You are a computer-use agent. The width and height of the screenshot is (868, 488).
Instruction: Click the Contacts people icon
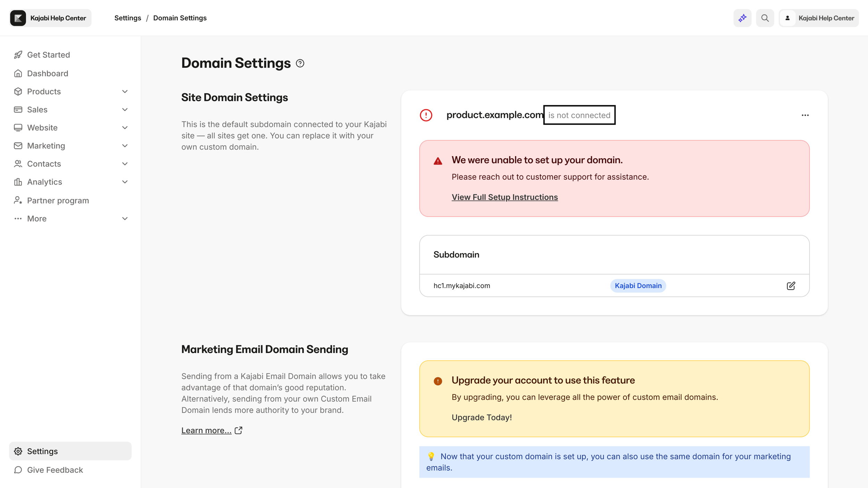18,163
